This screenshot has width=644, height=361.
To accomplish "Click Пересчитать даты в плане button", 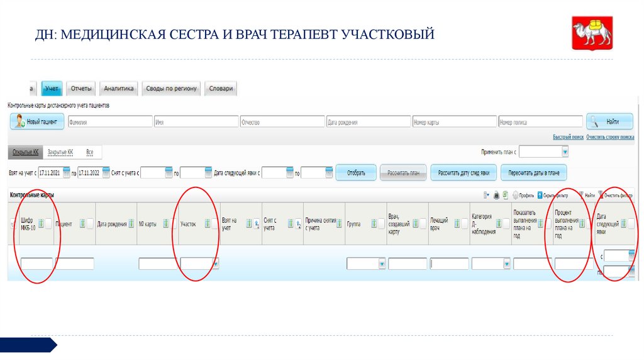I will pos(534,173).
